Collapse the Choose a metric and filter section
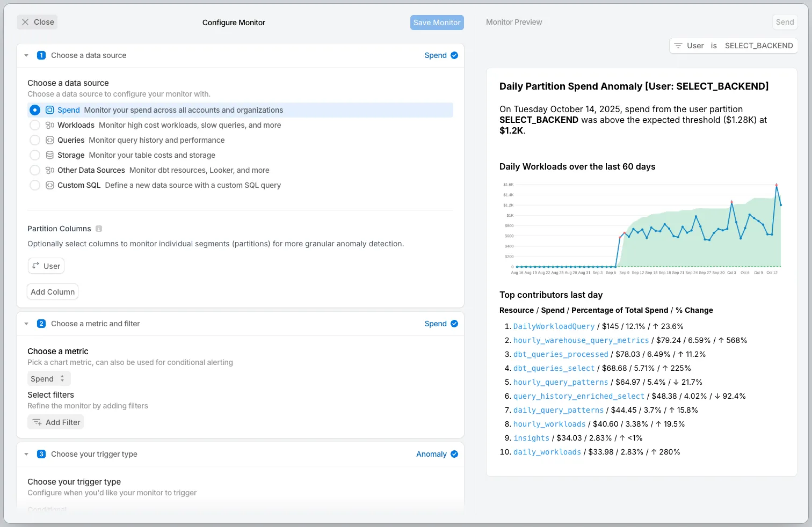The height and width of the screenshot is (527, 812). coord(26,324)
